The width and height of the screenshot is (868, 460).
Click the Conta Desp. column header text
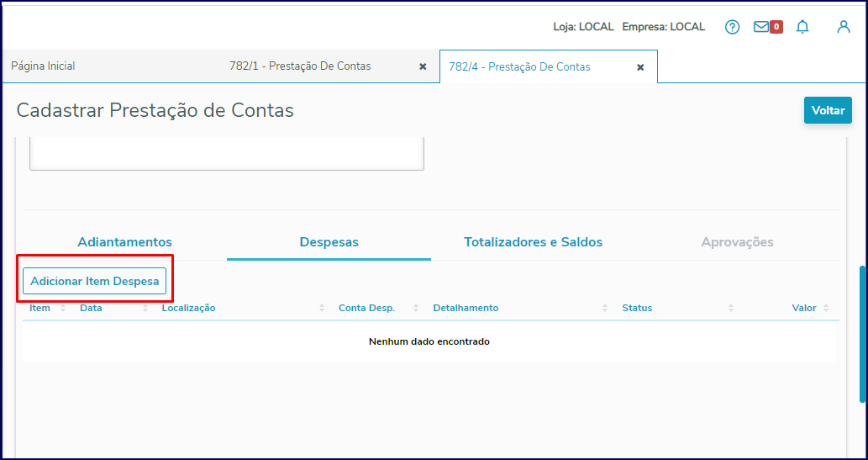pyautogui.click(x=366, y=308)
